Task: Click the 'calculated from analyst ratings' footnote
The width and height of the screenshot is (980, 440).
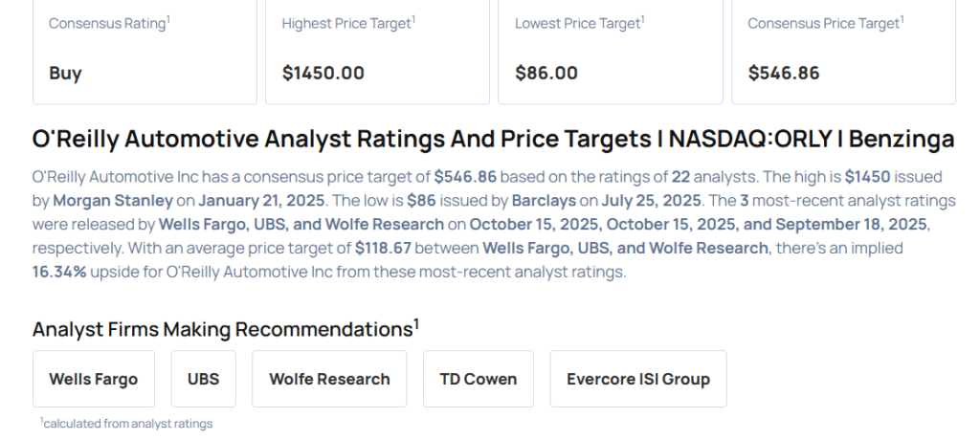Action: tap(127, 423)
